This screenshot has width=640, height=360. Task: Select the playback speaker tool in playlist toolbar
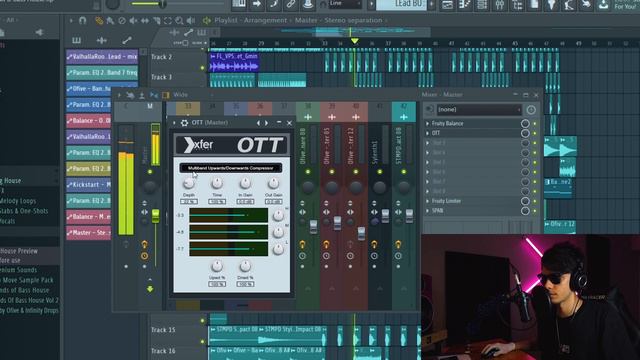coord(191,20)
